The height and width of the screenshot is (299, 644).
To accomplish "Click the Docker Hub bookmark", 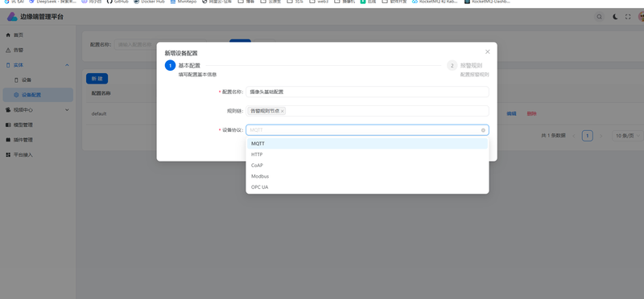I will tap(149, 2).
